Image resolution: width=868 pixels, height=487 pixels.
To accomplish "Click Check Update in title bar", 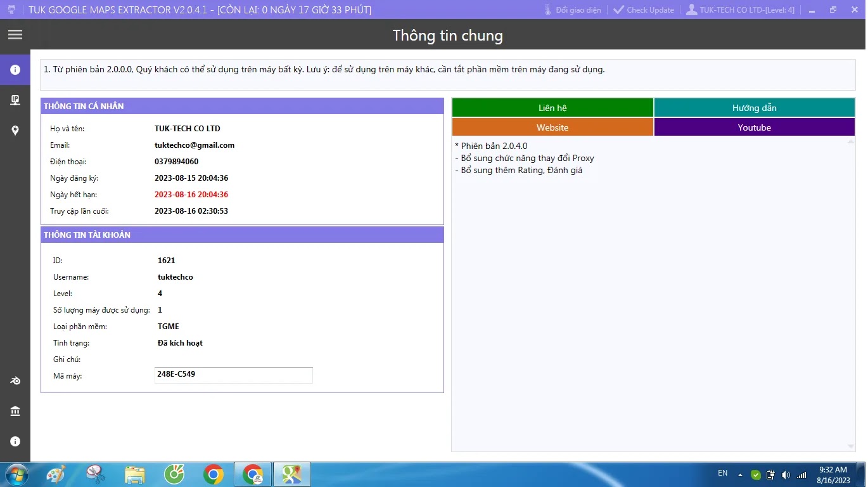I will [644, 10].
